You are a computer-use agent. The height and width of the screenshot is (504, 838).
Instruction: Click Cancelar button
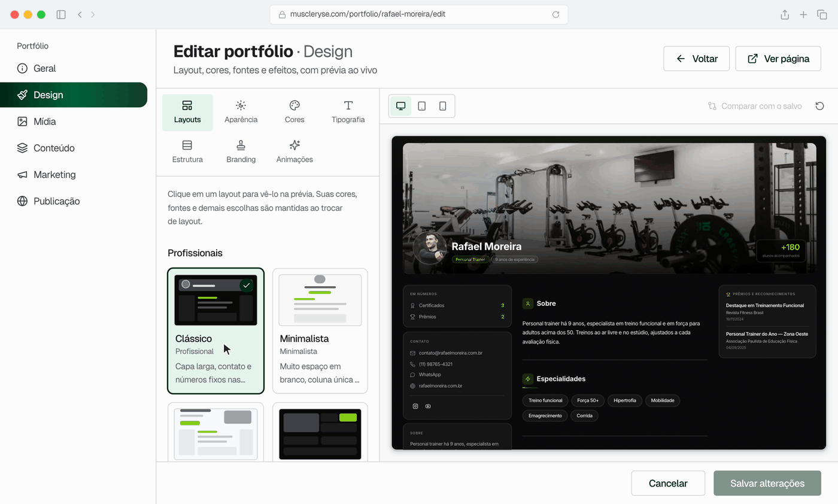[x=668, y=483]
